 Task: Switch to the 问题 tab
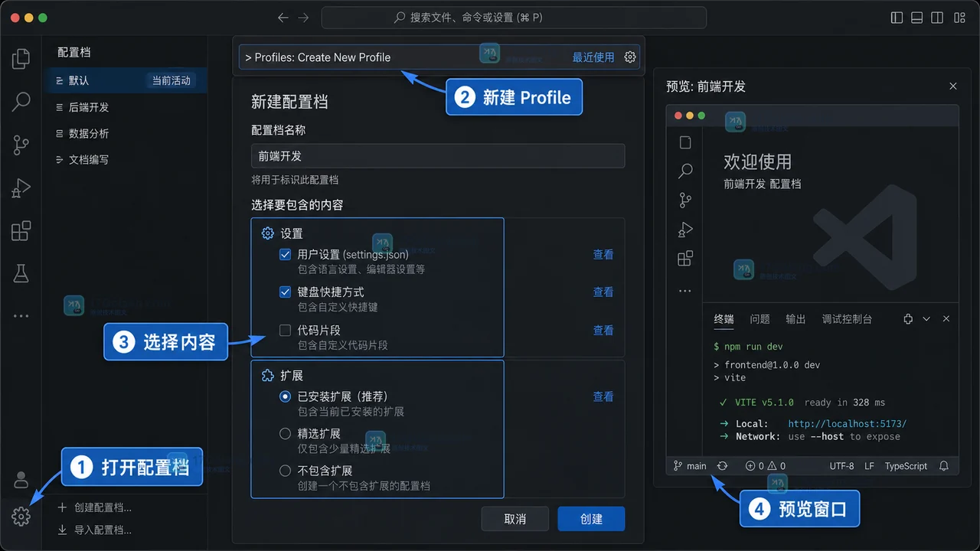pyautogui.click(x=759, y=319)
